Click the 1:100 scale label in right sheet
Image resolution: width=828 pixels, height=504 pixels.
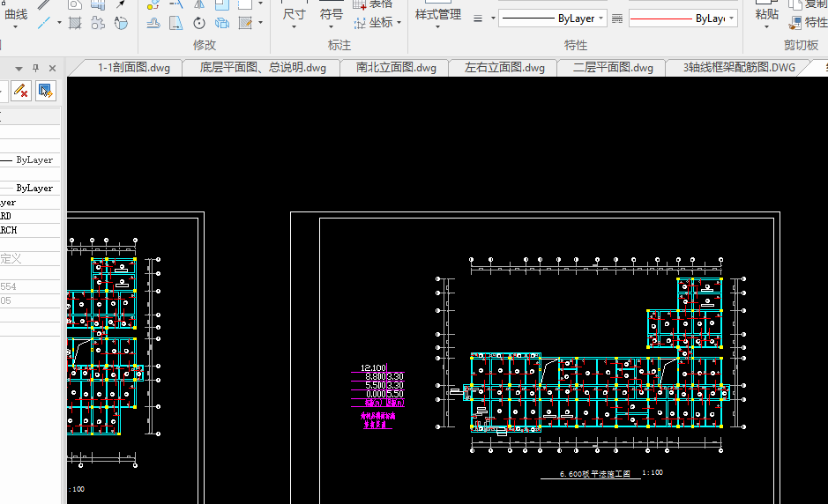tap(653, 472)
